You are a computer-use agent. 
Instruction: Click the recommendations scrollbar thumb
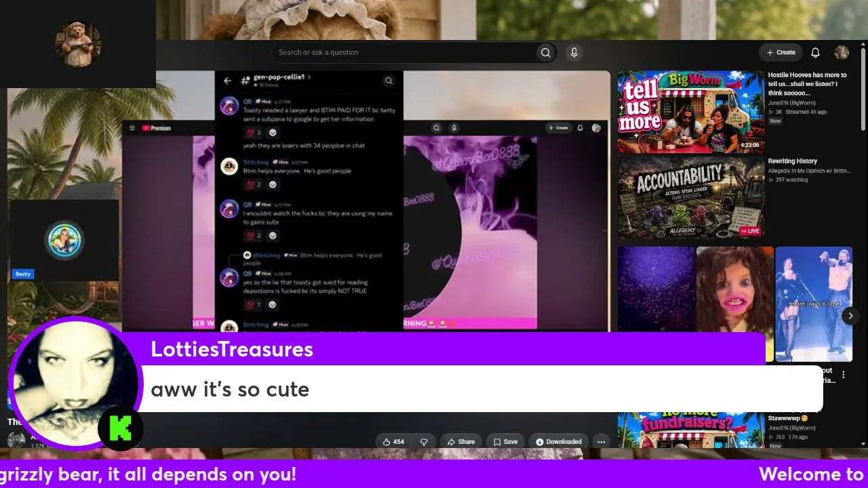863,88
